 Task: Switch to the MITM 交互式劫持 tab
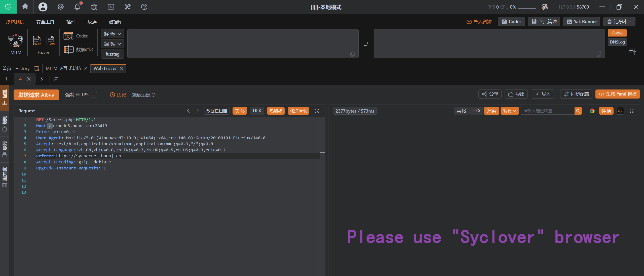[63, 68]
